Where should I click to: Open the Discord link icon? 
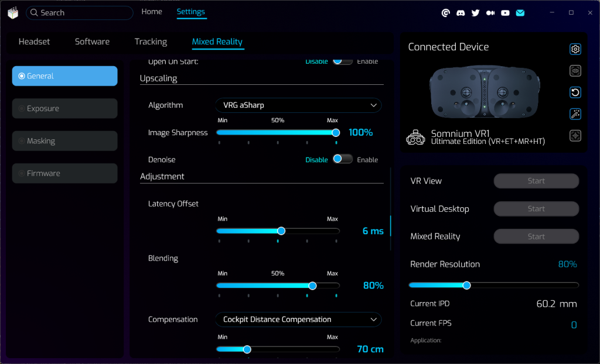tap(461, 13)
